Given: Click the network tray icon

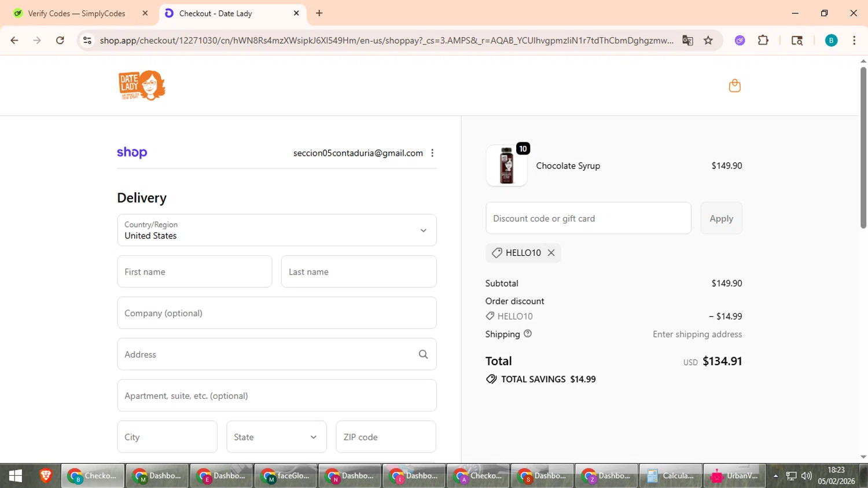Looking at the screenshot, I should tap(791, 476).
